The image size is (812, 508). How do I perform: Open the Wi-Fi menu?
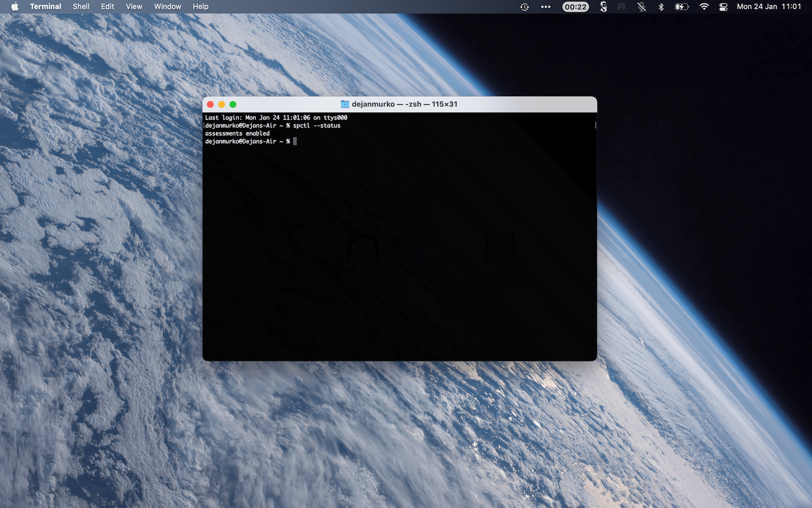[x=704, y=7]
